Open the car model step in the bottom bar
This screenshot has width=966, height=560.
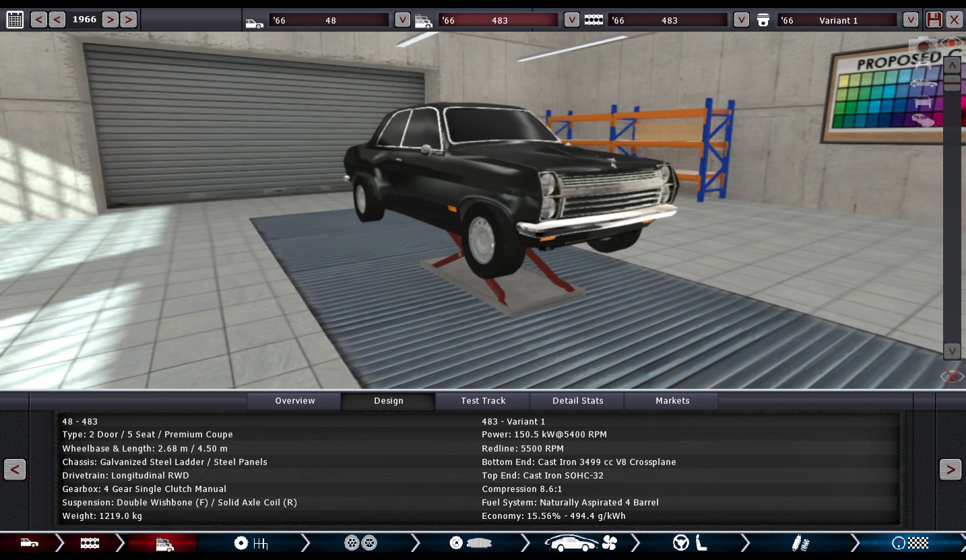click(x=29, y=543)
